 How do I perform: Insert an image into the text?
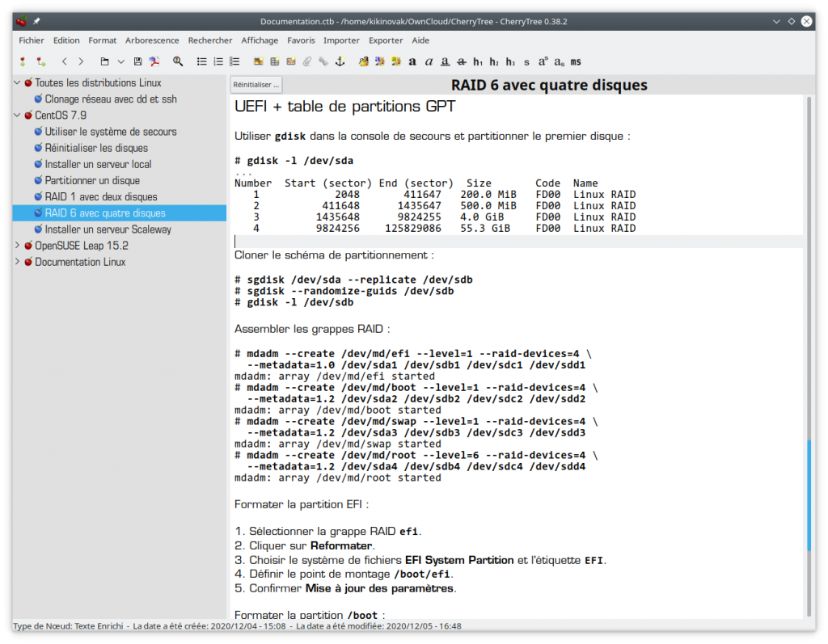click(x=258, y=61)
